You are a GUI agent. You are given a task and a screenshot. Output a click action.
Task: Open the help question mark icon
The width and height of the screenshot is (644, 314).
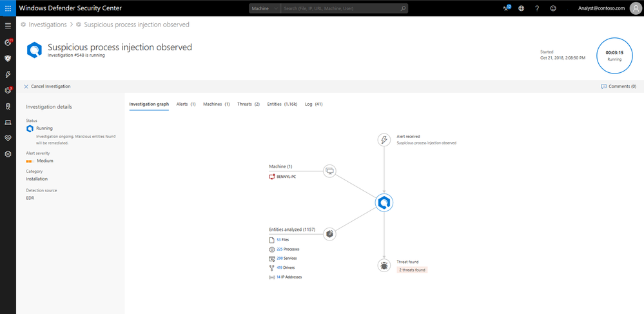coord(537,8)
